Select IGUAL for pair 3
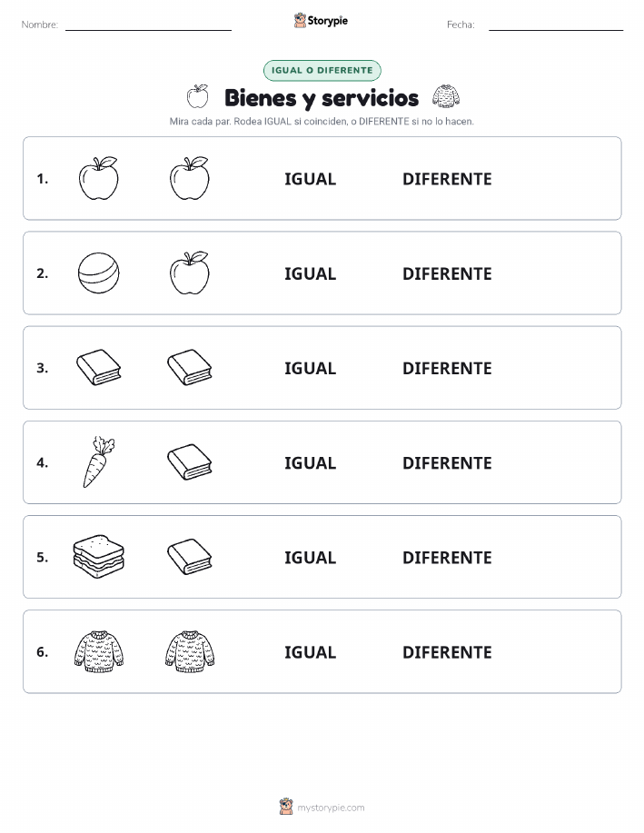Image resolution: width=644 pixels, height=833 pixels. tap(311, 368)
